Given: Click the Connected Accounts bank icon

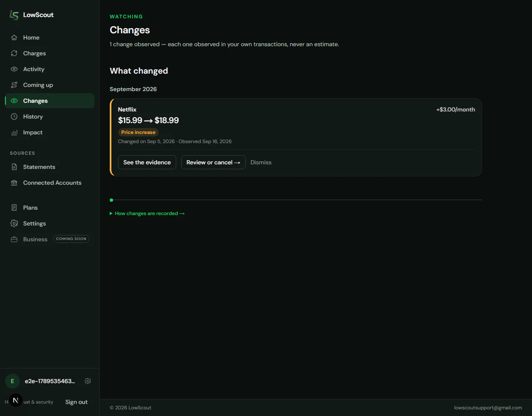Looking at the screenshot, I should pos(14,183).
